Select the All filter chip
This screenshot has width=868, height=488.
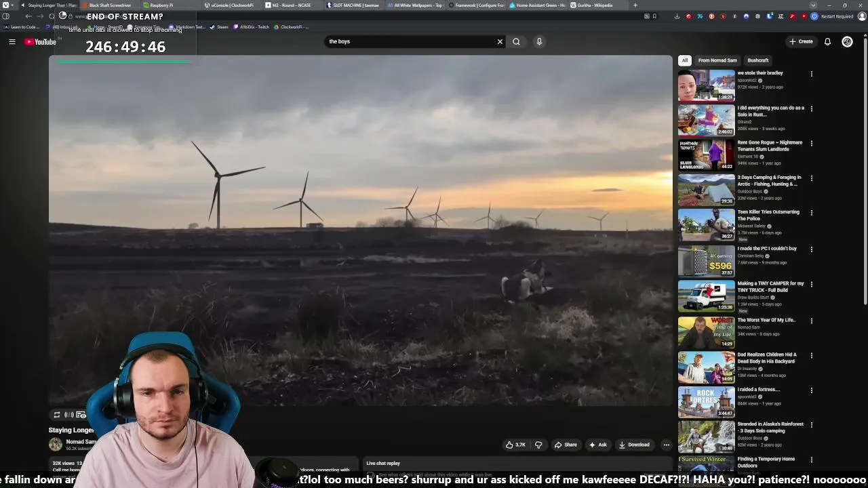(x=685, y=60)
